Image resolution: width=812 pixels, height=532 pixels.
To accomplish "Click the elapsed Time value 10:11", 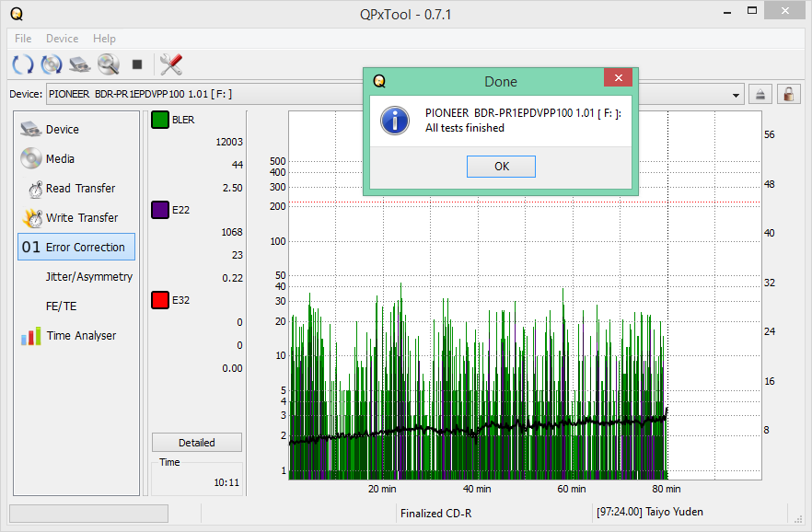I will [226, 482].
